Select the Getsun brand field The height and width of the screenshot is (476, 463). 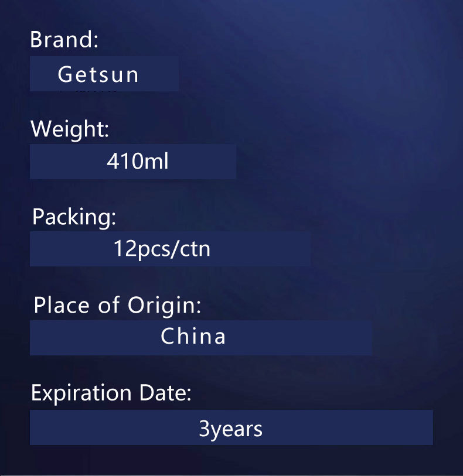coord(104,74)
